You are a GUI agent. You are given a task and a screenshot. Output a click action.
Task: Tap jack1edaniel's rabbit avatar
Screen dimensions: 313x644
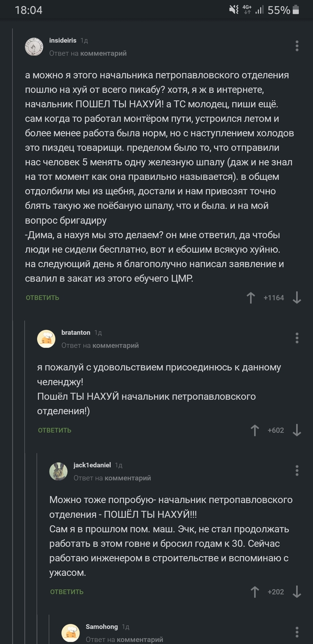point(59,471)
